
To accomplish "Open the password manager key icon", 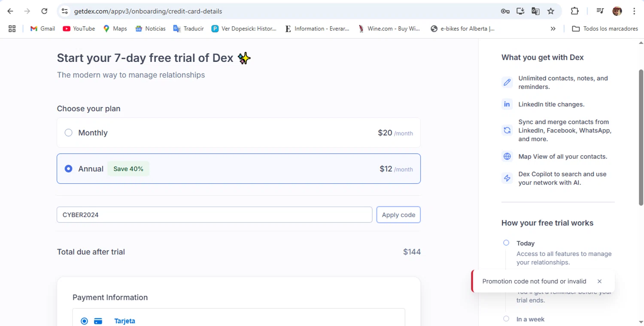I will (505, 11).
